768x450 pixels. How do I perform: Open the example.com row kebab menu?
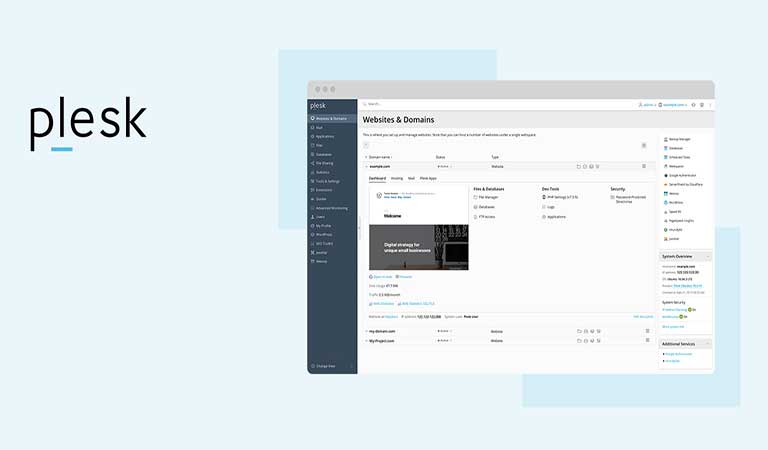click(644, 166)
